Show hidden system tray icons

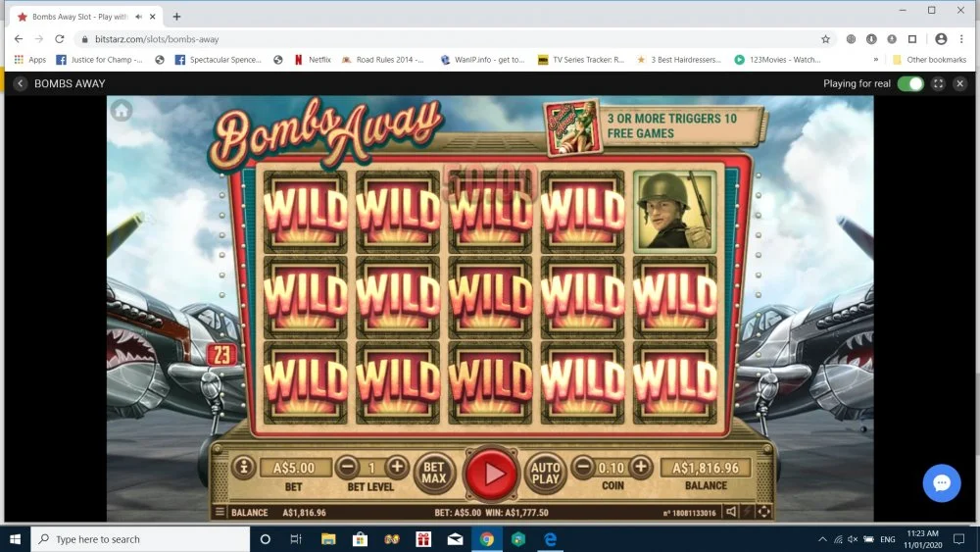tap(822, 539)
